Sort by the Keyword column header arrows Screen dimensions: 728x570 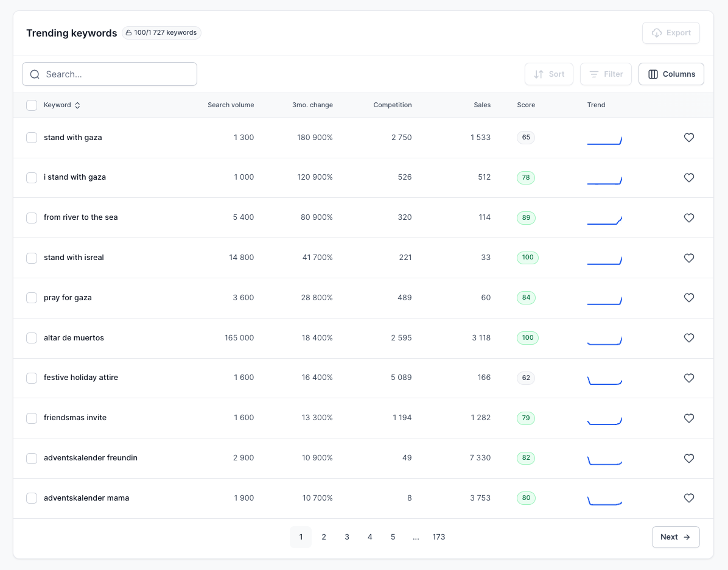click(x=77, y=105)
